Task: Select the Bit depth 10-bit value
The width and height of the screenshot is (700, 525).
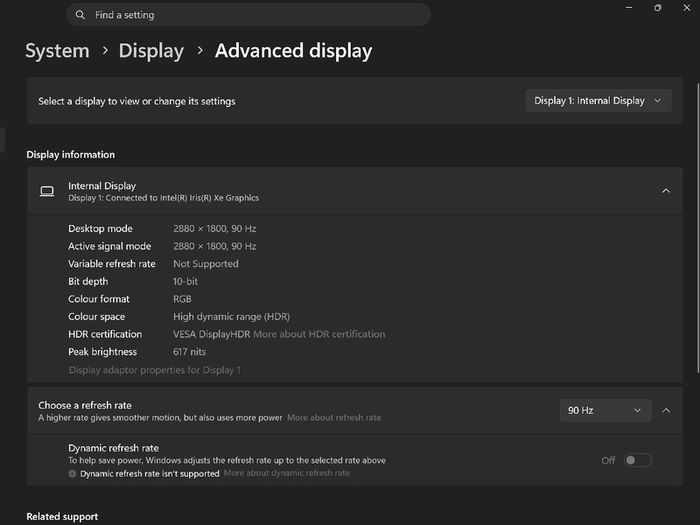Action: [185, 281]
